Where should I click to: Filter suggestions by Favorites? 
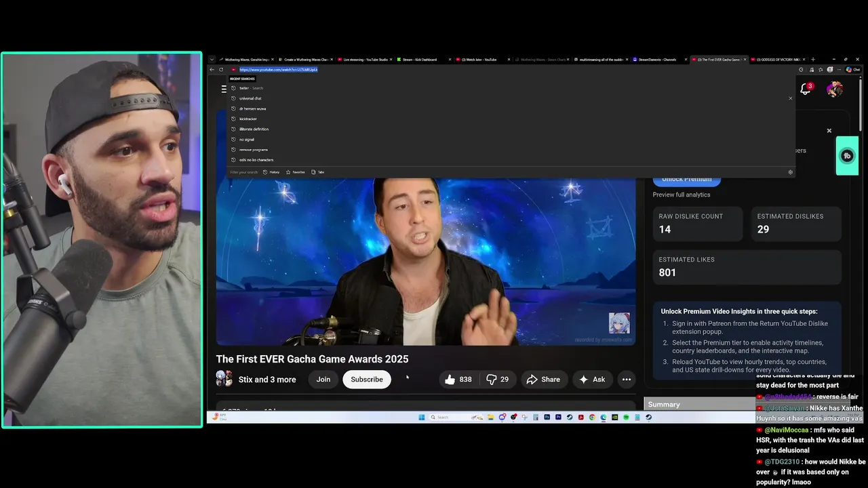295,172
